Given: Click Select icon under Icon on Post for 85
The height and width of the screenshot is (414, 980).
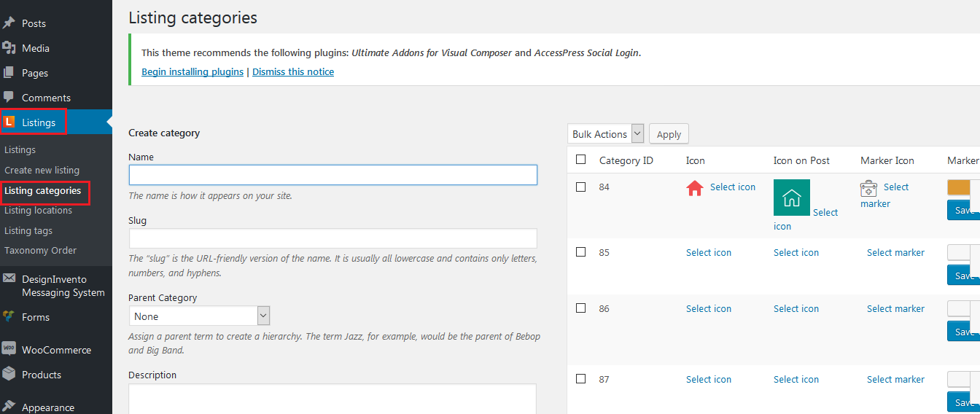Looking at the screenshot, I should point(796,252).
